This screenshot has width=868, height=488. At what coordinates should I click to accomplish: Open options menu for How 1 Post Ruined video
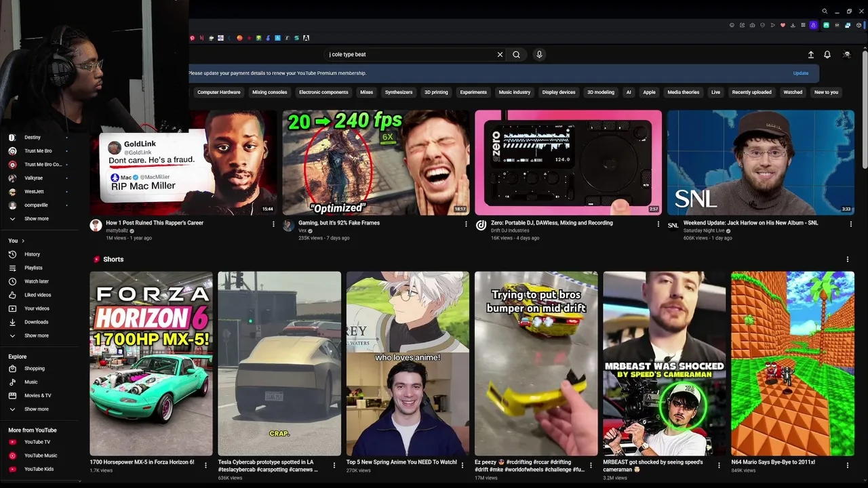point(273,224)
